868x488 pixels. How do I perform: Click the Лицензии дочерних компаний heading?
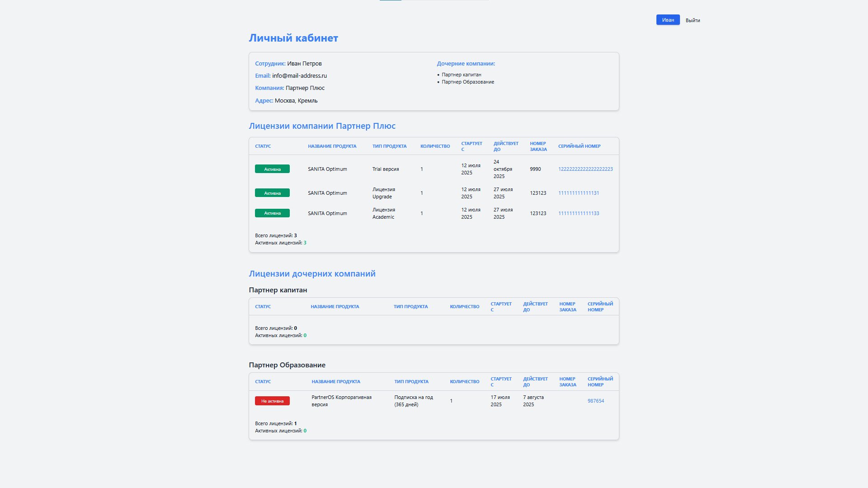(x=312, y=274)
